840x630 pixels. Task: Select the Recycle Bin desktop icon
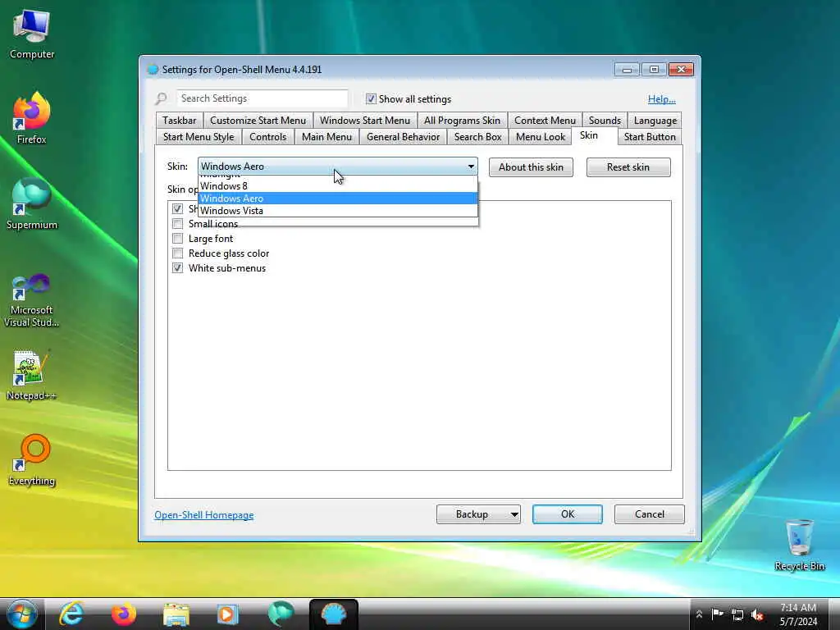click(799, 545)
